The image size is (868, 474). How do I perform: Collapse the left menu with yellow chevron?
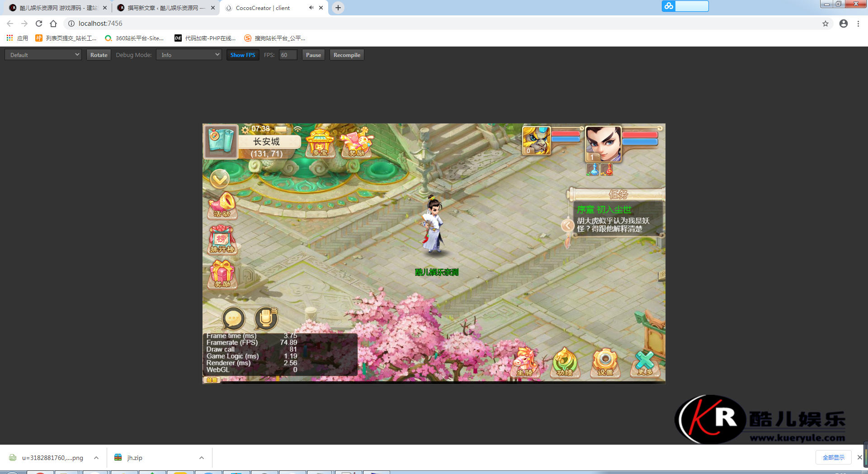click(x=220, y=180)
